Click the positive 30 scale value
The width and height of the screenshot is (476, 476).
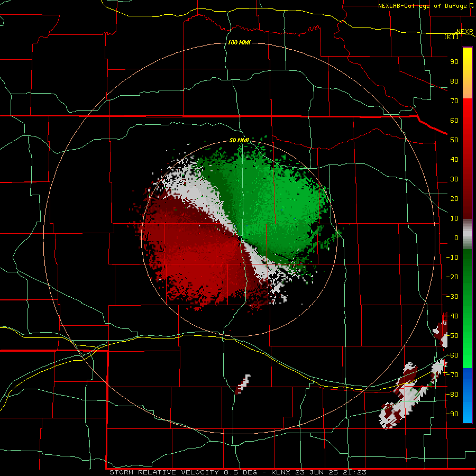pos(454,179)
